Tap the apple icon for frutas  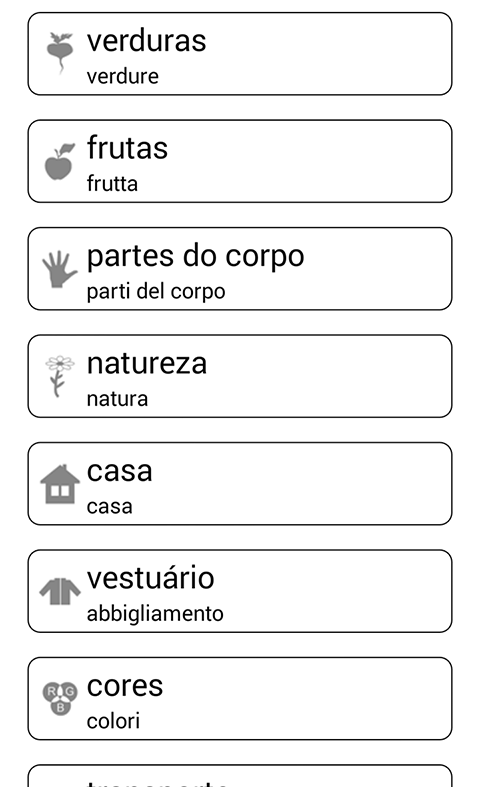click(x=60, y=161)
